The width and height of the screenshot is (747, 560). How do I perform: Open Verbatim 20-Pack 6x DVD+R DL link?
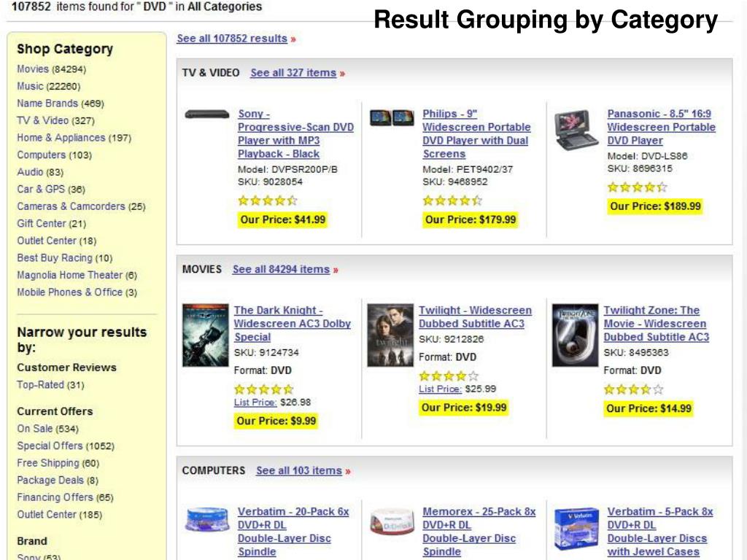[293, 532]
